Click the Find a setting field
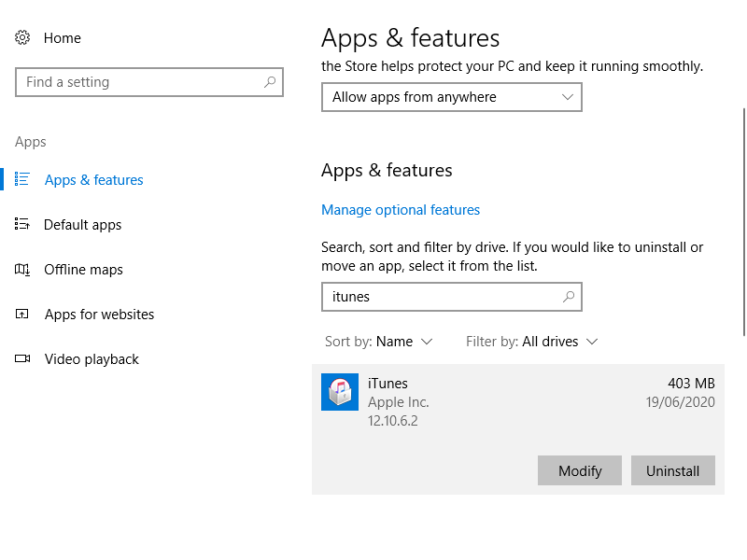Image resolution: width=747 pixels, height=560 pixels. click(140, 82)
